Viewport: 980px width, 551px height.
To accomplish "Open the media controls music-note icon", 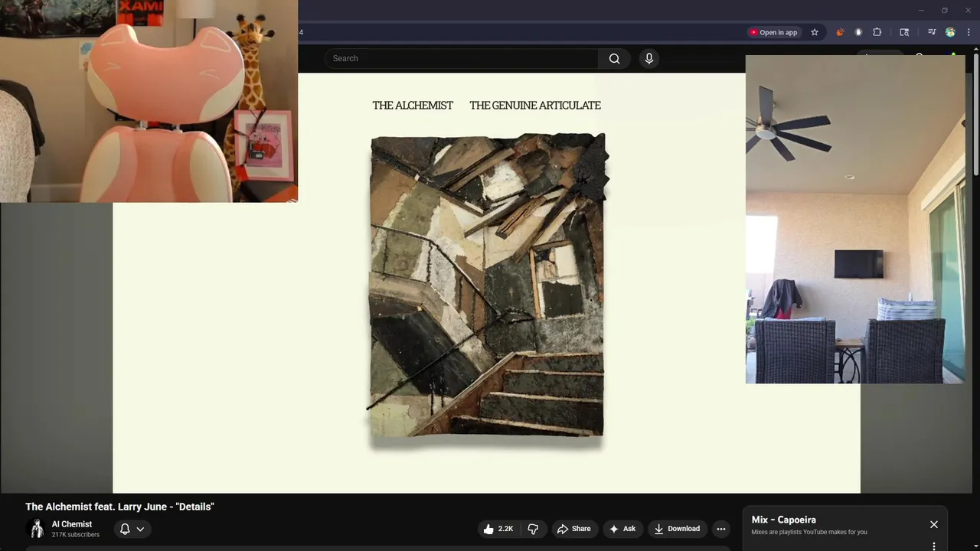I will pyautogui.click(x=932, y=32).
